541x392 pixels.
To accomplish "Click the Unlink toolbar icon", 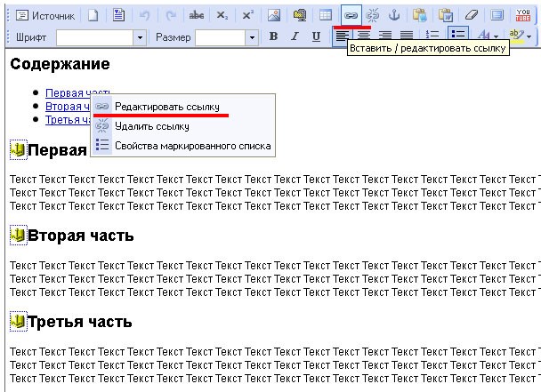I will (x=372, y=15).
